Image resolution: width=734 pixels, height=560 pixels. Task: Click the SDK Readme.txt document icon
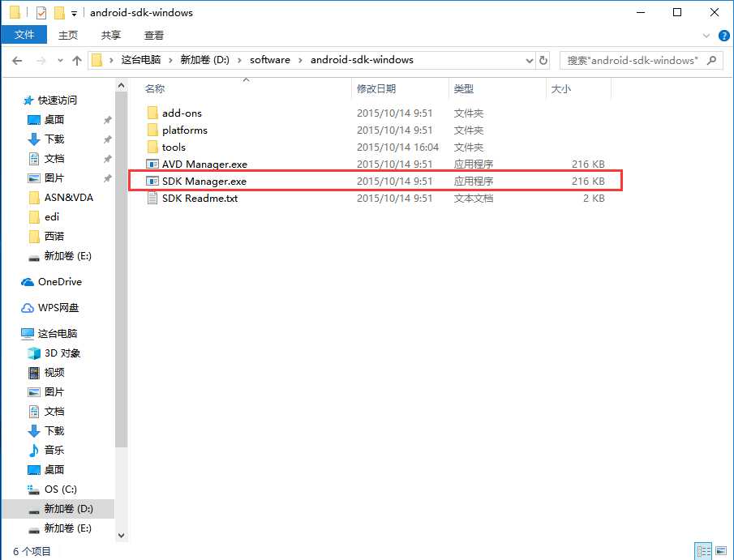click(152, 198)
